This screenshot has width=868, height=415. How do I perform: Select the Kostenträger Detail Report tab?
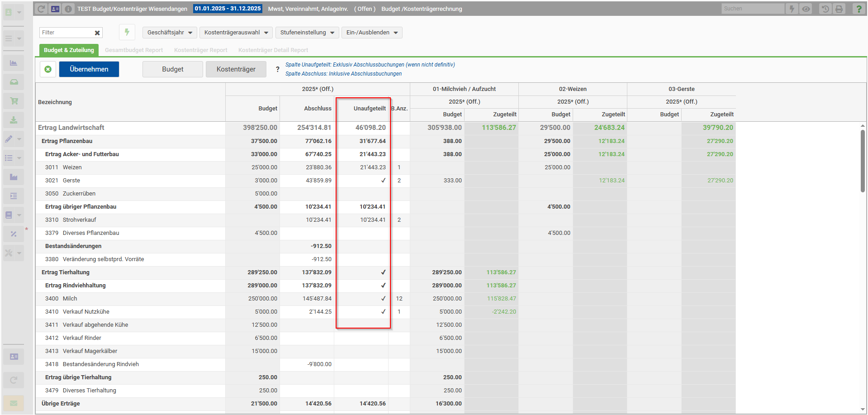coord(273,50)
